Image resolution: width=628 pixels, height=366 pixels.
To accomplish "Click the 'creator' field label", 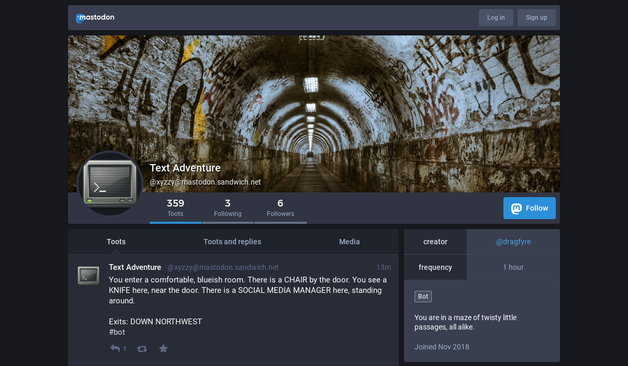I will pos(435,242).
